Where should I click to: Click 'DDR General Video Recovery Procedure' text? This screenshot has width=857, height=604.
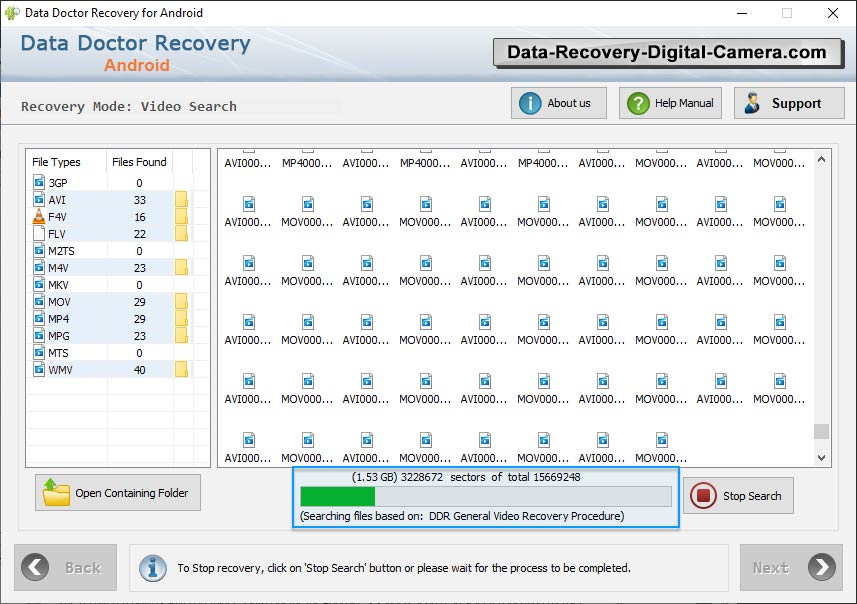pos(526,516)
